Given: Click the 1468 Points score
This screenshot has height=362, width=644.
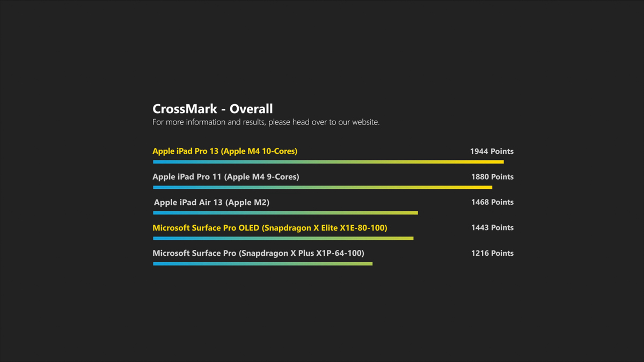Looking at the screenshot, I should tap(492, 202).
